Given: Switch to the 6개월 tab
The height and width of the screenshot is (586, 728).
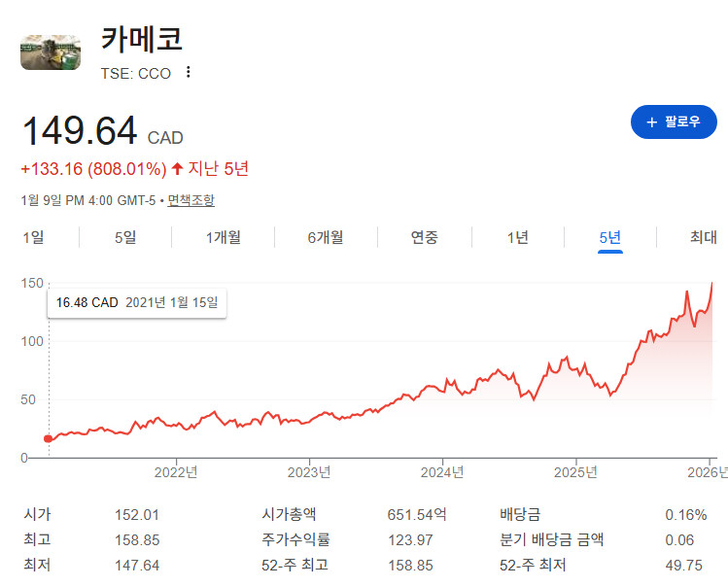Looking at the screenshot, I should coord(325,237).
